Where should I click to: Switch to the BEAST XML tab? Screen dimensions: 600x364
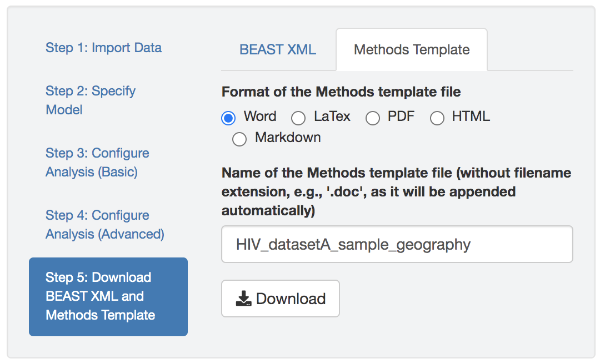278,49
